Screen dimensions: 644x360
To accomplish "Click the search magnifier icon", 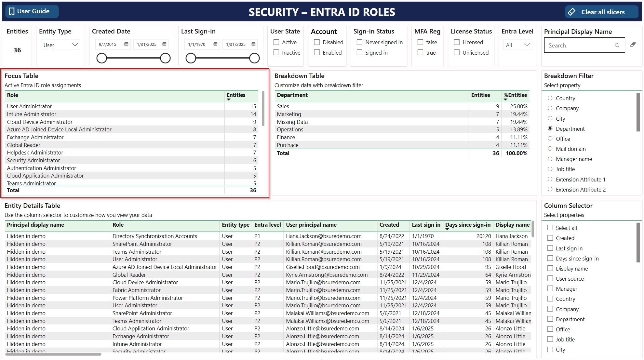I will pyautogui.click(x=617, y=46).
